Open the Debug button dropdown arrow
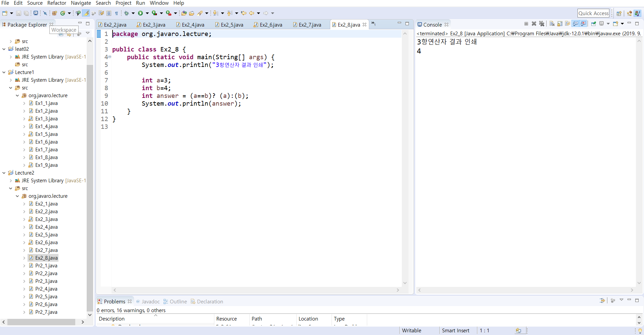This screenshot has width=644, height=335. (x=133, y=13)
